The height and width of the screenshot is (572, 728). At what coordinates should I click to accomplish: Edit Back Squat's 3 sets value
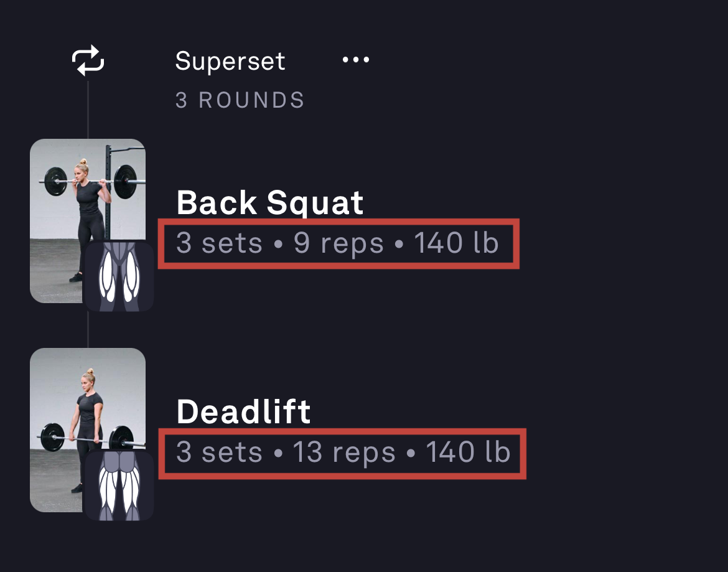pyautogui.click(x=219, y=243)
